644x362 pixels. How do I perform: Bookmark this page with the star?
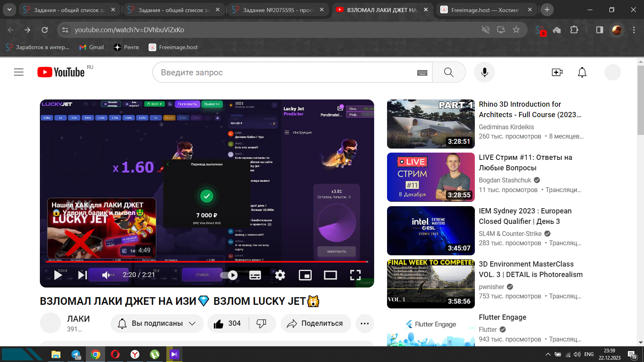click(x=516, y=30)
